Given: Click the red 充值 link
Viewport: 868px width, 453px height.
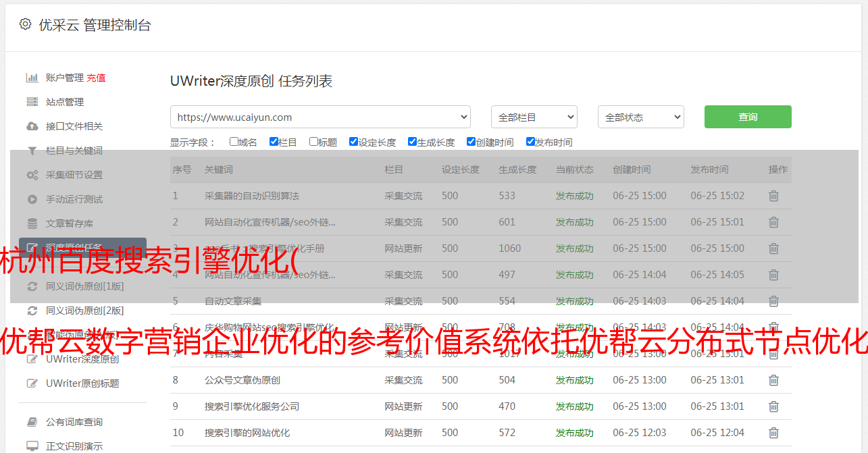Looking at the screenshot, I should [96, 78].
